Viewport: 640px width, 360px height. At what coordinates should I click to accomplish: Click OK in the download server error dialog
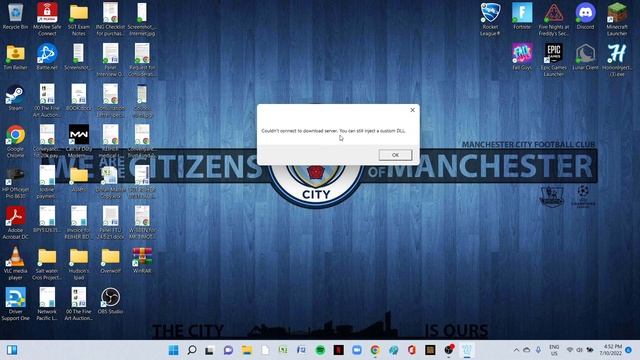(x=395, y=155)
